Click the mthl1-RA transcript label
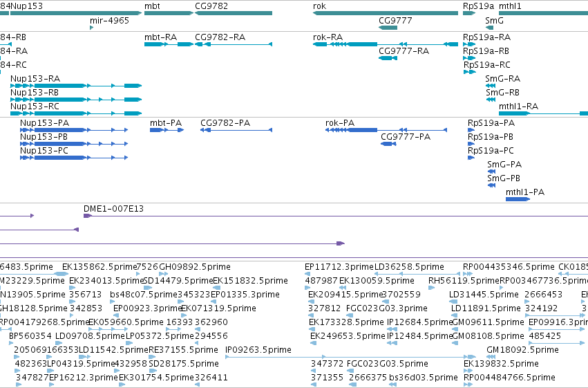The width and height of the screenshot is (588, 388). (518, 107)
